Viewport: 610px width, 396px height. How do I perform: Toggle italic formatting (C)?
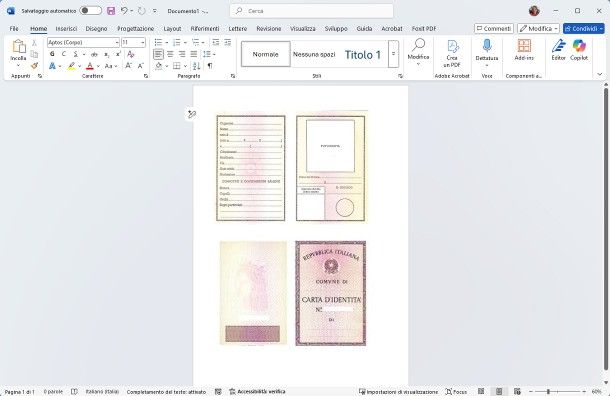point(64,54)
